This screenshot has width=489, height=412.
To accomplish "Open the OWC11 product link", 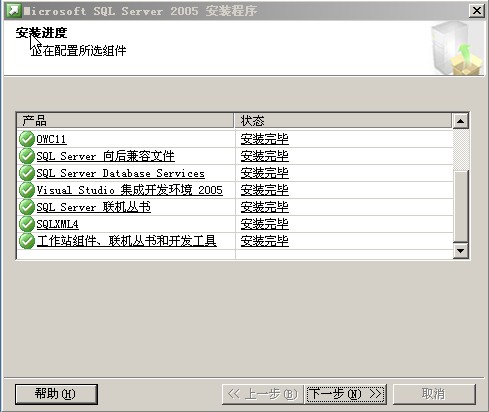I will 51,139.
